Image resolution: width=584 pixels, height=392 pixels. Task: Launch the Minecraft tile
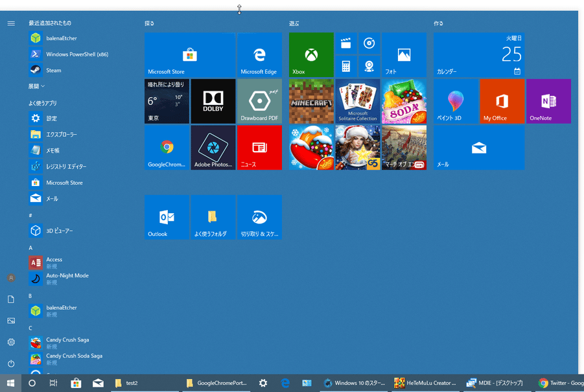pyautogui.click(x=311, y=101)
